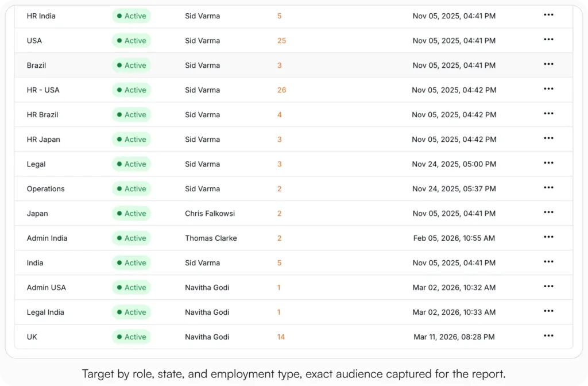
Task: Click the Active status badge for USA
Action: pyautogui.click(x=131, y=41)
